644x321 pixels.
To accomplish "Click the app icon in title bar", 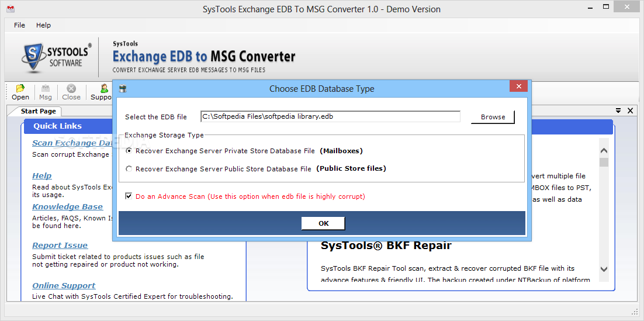I will click(11, 9).
